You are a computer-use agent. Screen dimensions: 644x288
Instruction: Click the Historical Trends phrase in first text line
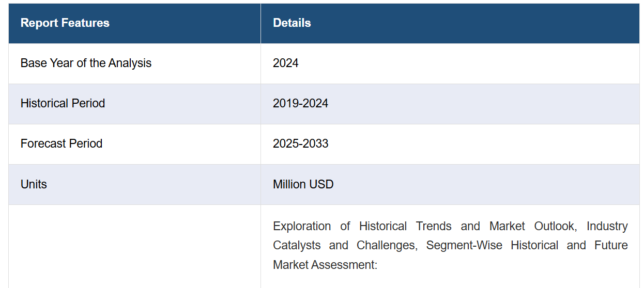click(405, 226)
